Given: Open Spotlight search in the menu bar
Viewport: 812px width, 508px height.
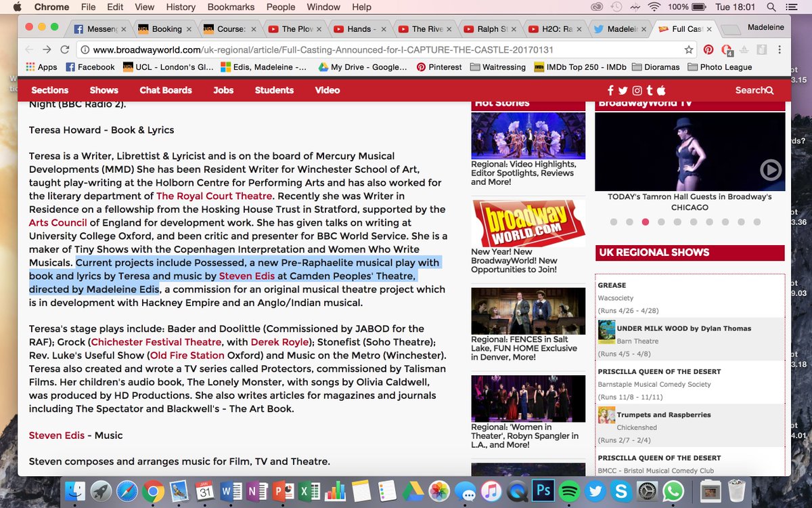Looking at the screenshot, I should pos(771,7).
